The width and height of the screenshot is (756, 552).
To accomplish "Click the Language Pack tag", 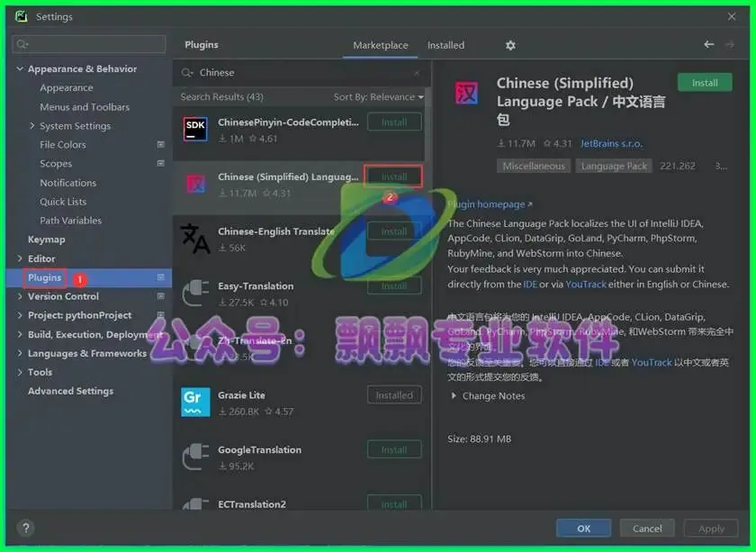I will [x=613, y=166].
